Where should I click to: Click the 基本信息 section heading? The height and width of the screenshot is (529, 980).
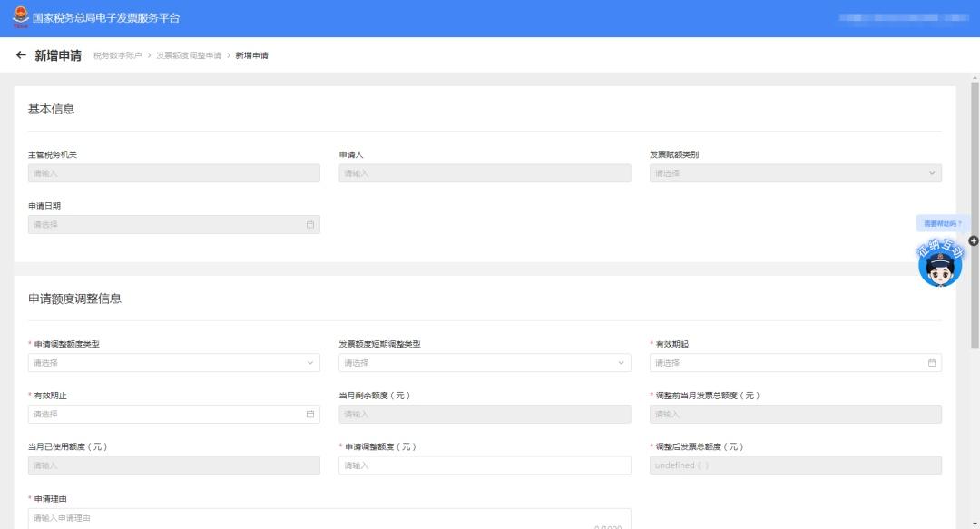pos(51,109)
